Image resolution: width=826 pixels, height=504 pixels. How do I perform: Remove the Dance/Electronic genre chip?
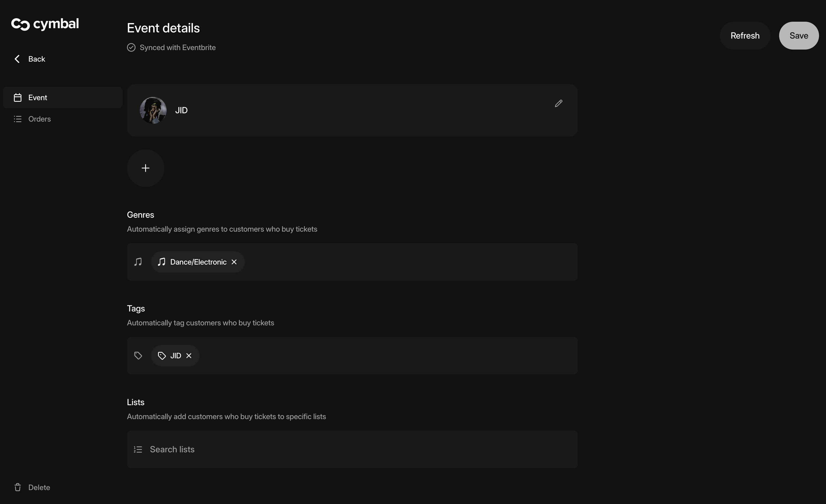coord(234,262)
